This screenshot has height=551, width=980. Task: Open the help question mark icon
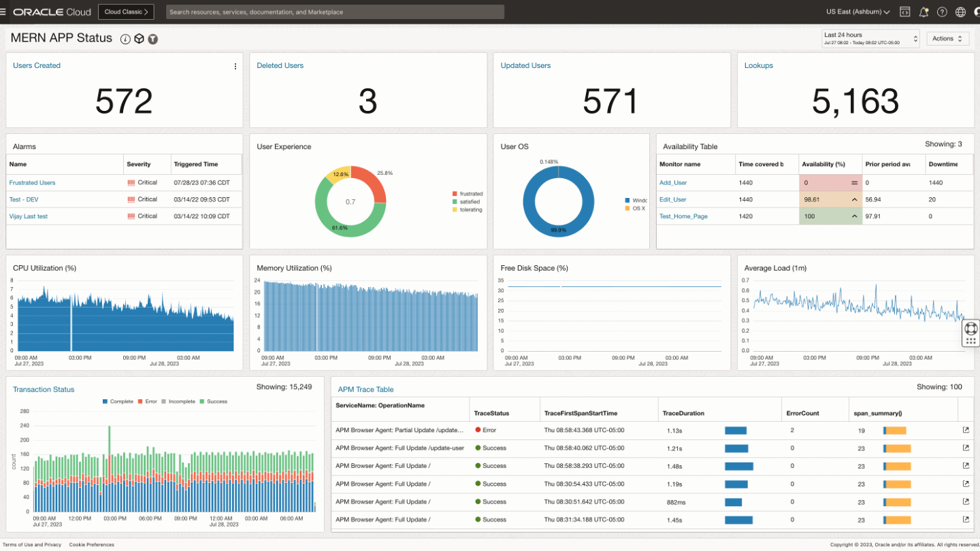pos(942,12)
